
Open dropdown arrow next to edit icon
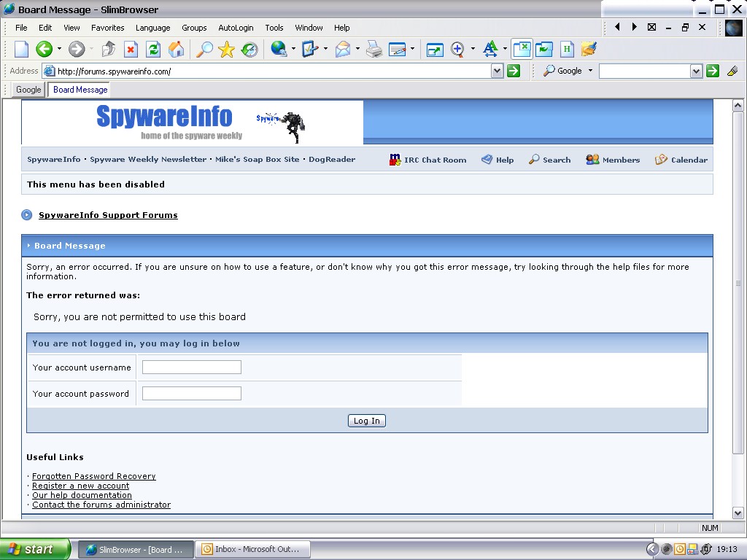412,49
